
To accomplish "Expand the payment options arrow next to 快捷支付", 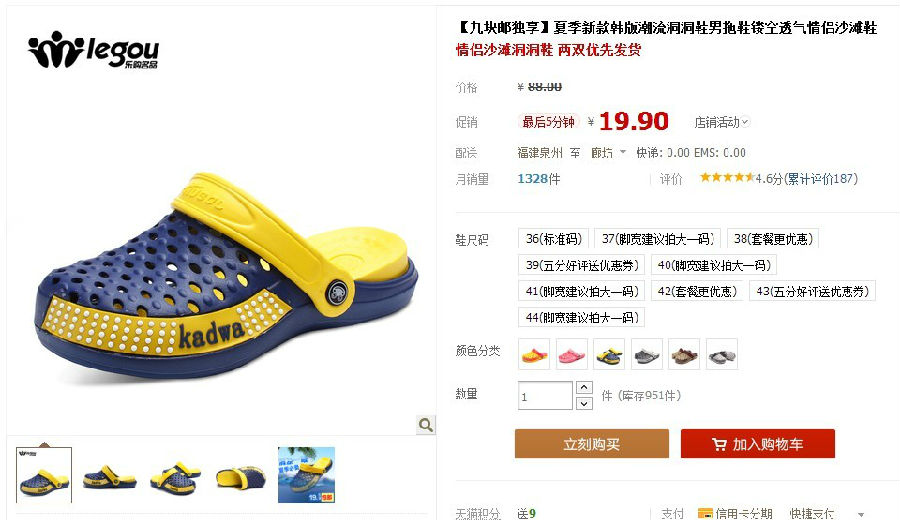I will [861, 514].
